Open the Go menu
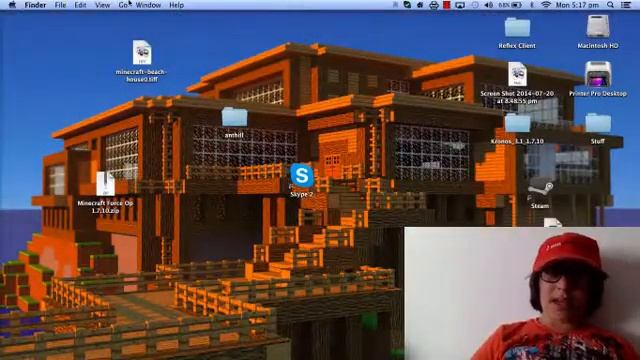 (123, 5)
